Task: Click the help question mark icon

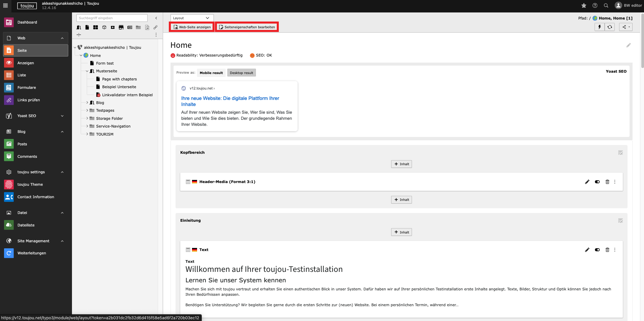Action: tap(595, 5)
